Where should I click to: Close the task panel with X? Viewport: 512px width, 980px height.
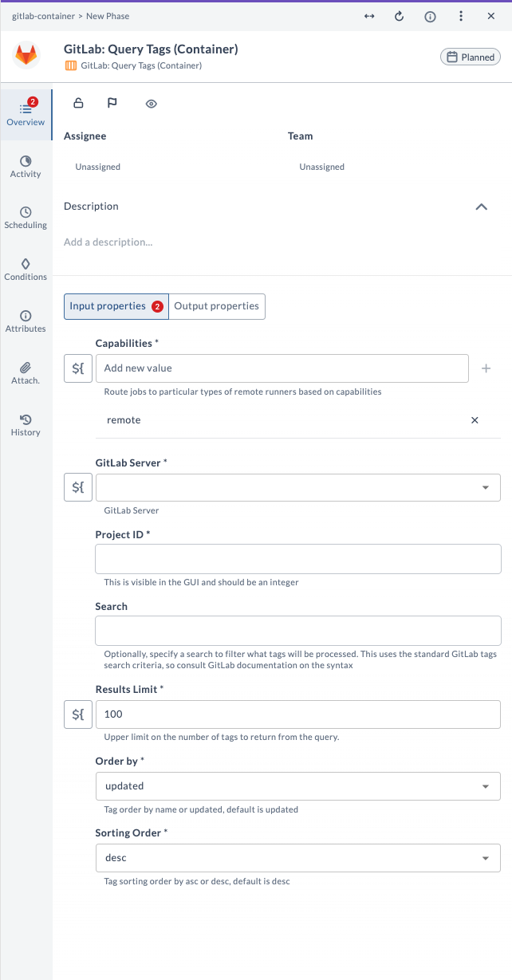tap(491, 16)
